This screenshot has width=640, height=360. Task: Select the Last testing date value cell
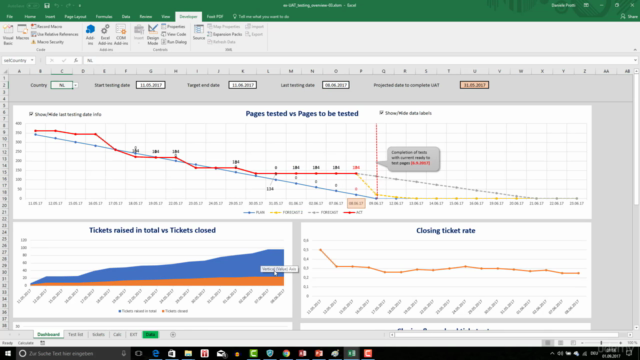[336, 85]
